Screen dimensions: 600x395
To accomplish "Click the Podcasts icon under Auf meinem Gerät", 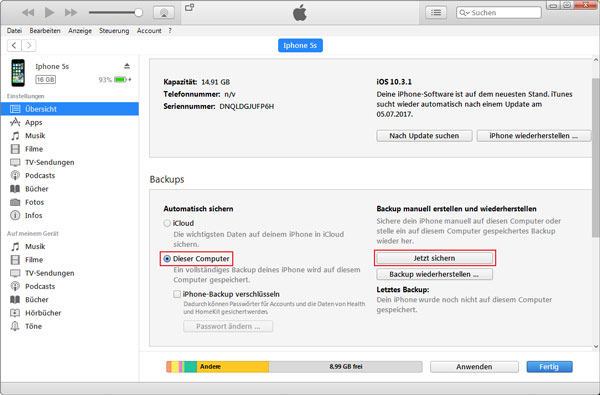I will (15, 286).
